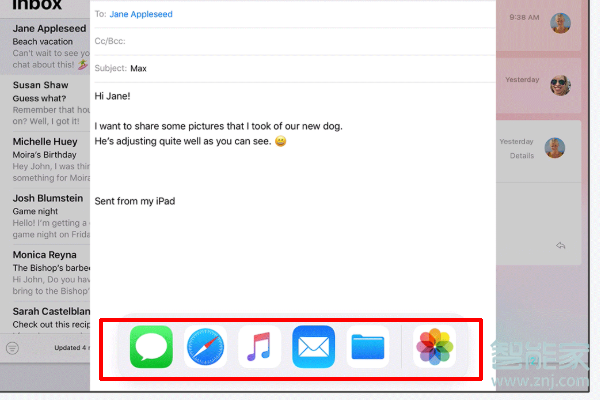The width and height of the screenshot is (600, 400).
Task: Open Jane Appleseed's Beach vacation email
Action: coord(45,46)
